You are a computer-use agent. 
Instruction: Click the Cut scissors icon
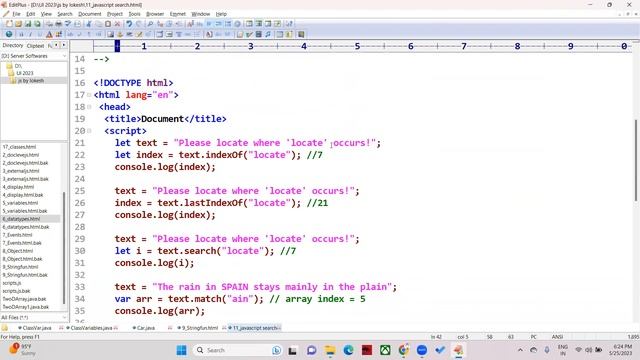coord(89,24)
